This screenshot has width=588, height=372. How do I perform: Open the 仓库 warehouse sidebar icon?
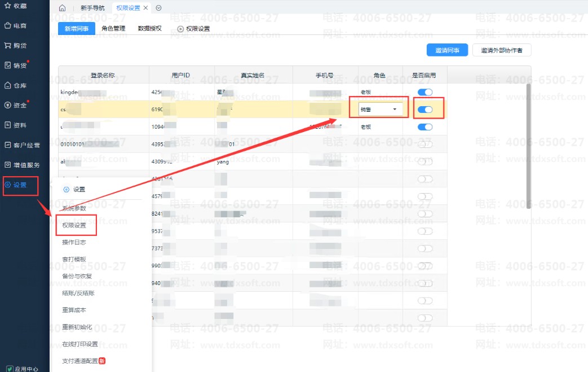point(7,86)
